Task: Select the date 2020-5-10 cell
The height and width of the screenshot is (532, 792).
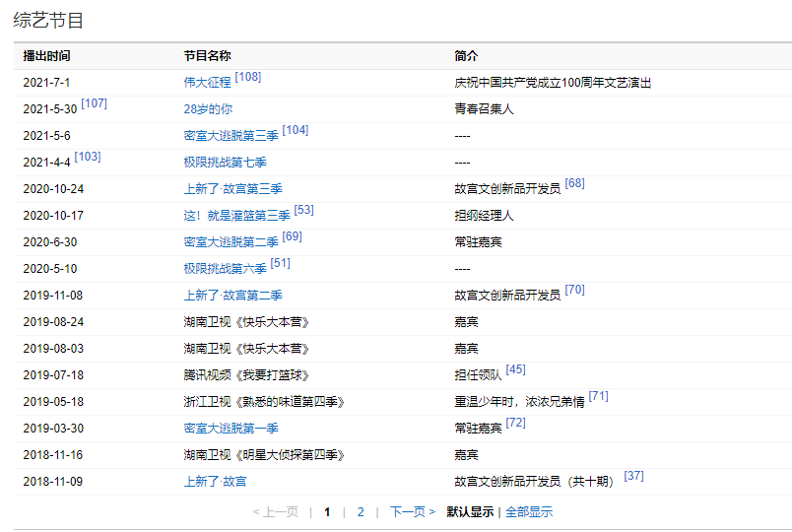Action: [50, 269]
